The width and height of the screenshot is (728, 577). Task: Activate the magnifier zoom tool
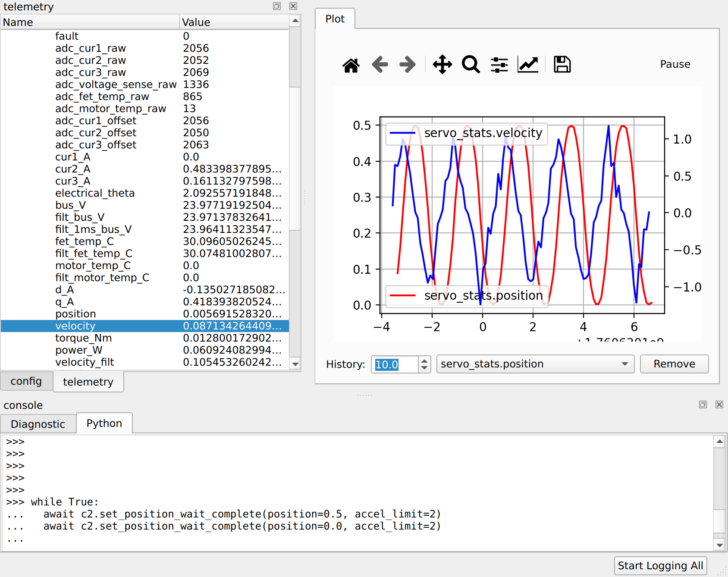click(x=471, y=65)
